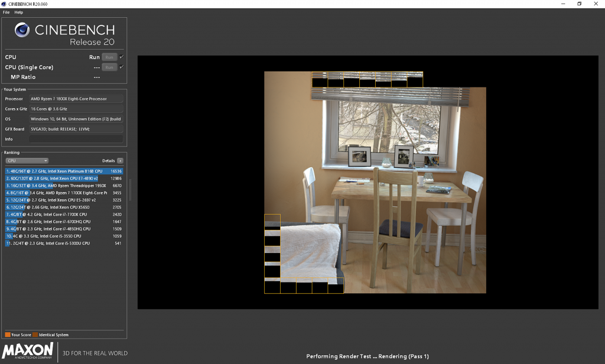Minimize the Cinebench window
The image size is (605, 364).
coord(563,4)
